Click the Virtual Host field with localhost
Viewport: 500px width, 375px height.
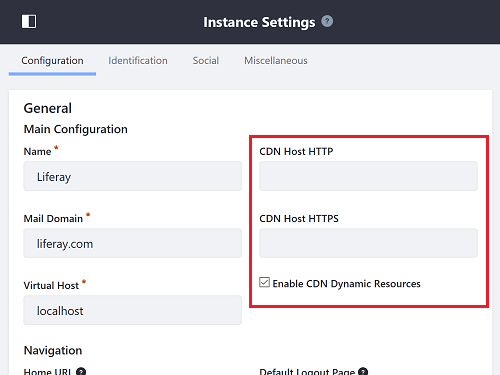[x=132, y=310]
